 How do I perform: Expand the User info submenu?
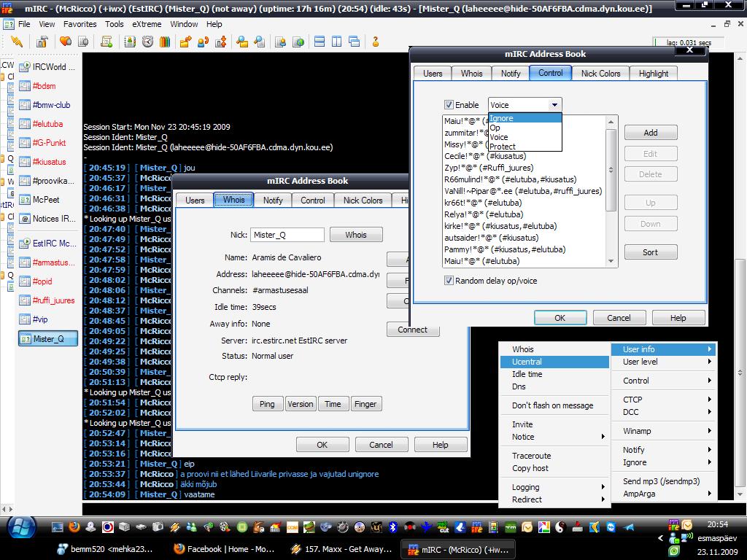[x=663, y=349]
